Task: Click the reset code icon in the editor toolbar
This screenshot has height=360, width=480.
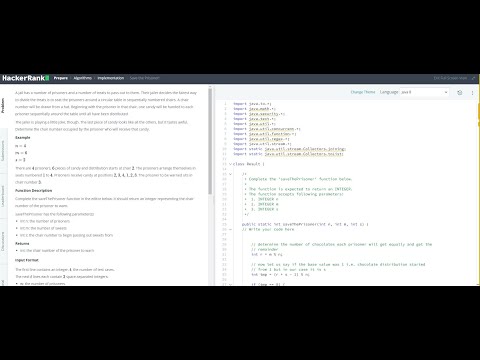Action: 460,92
